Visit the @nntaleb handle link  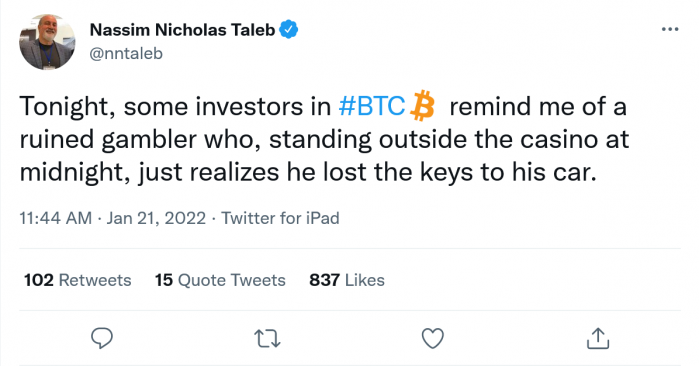click(126, 54)
